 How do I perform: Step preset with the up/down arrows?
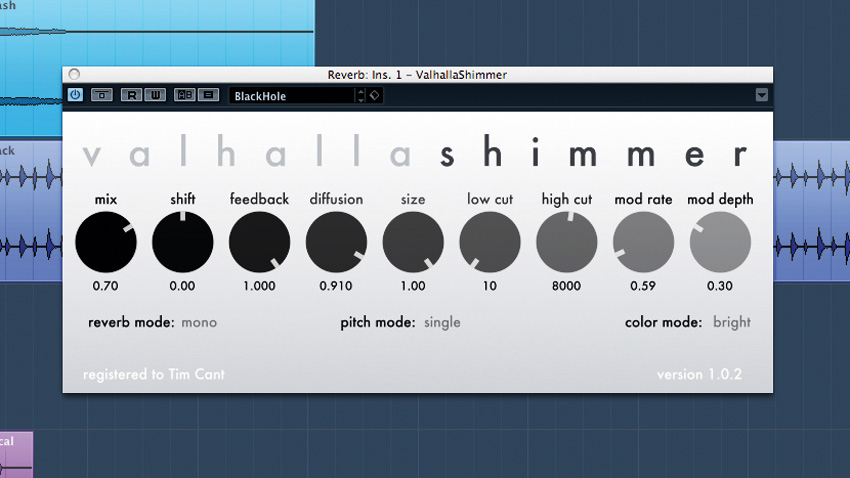click(x=360, y=96)
